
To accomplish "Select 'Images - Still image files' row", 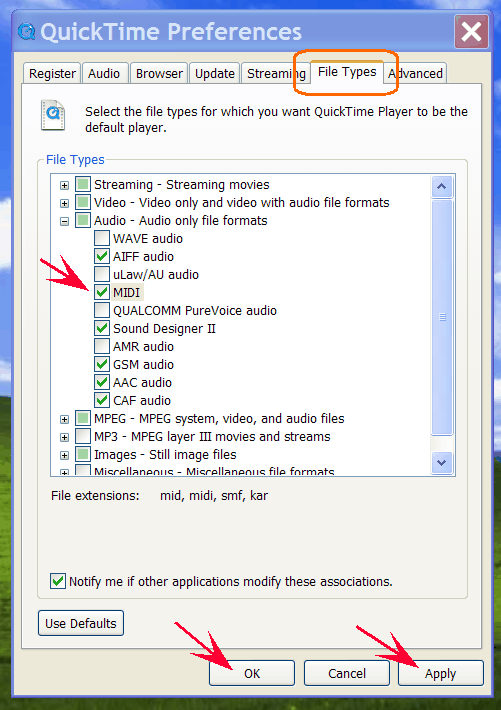I will [165, 455].
